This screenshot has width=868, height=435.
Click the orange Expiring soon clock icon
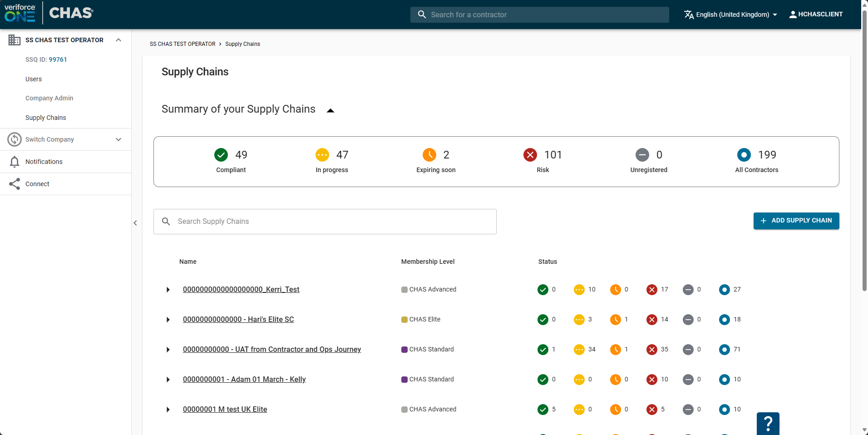[x=429, y=155]
